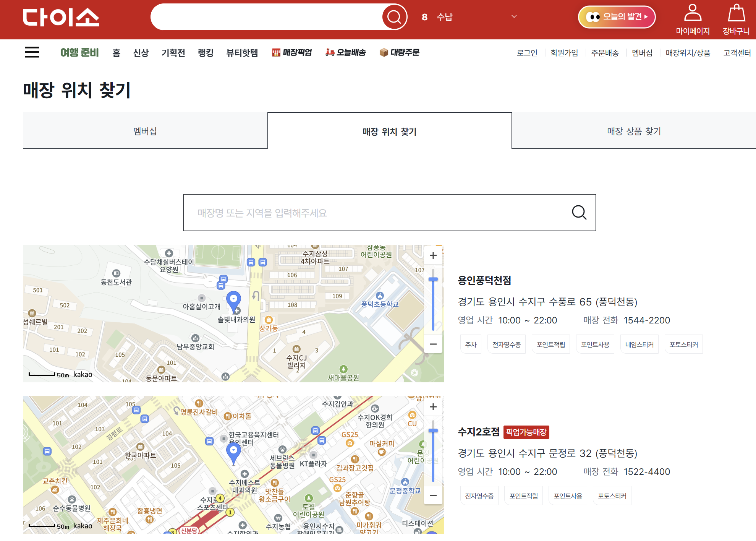Select the 용인풍덕천점 store name
Screen dimensions: 756x541
click(484, 281)
